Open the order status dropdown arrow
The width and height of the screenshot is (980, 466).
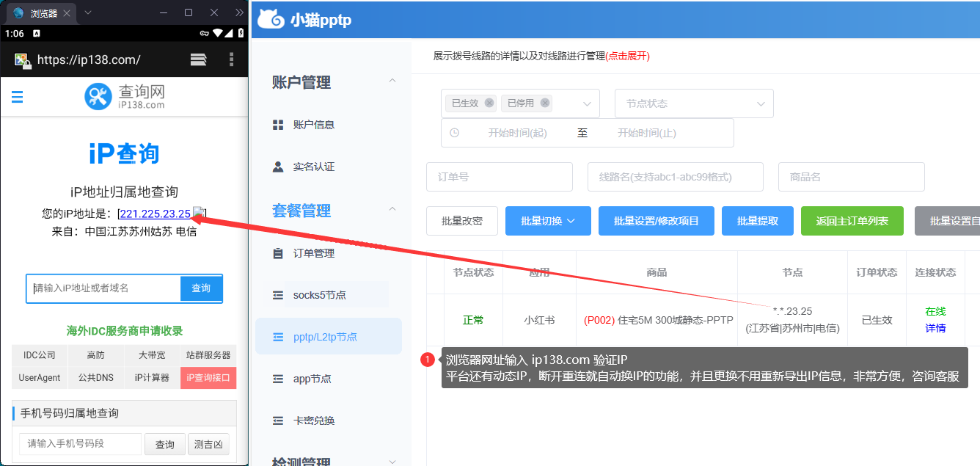pos(587,103)
